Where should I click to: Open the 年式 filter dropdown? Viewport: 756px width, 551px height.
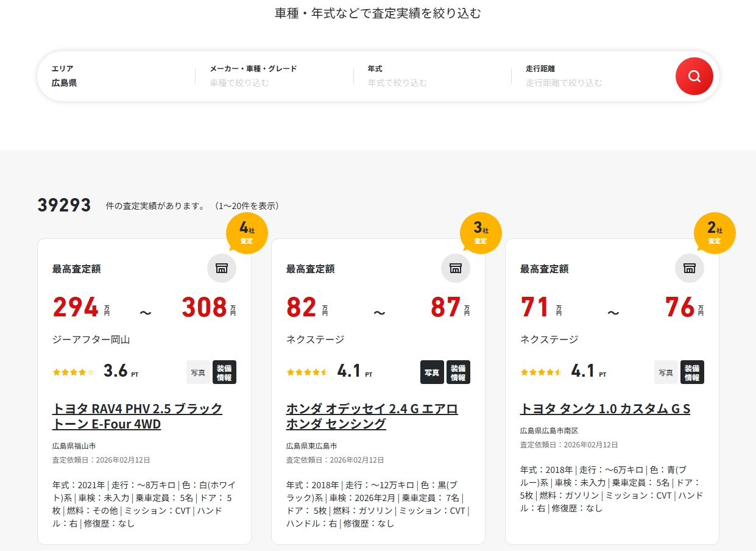(x=433, y=76)
